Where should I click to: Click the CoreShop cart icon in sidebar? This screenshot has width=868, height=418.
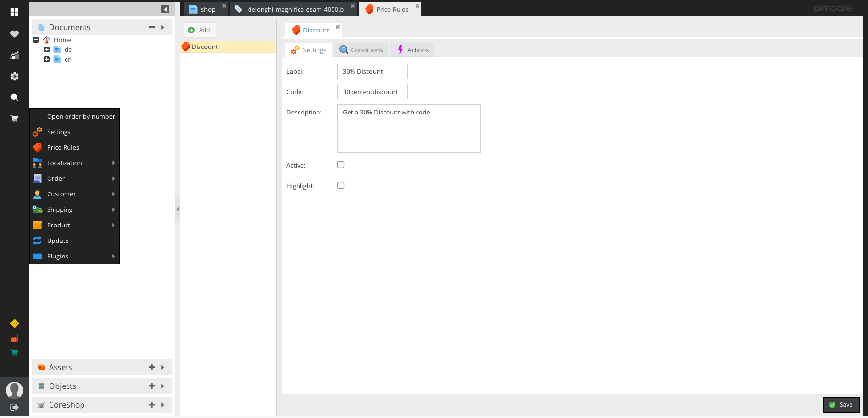click(15, 118)
